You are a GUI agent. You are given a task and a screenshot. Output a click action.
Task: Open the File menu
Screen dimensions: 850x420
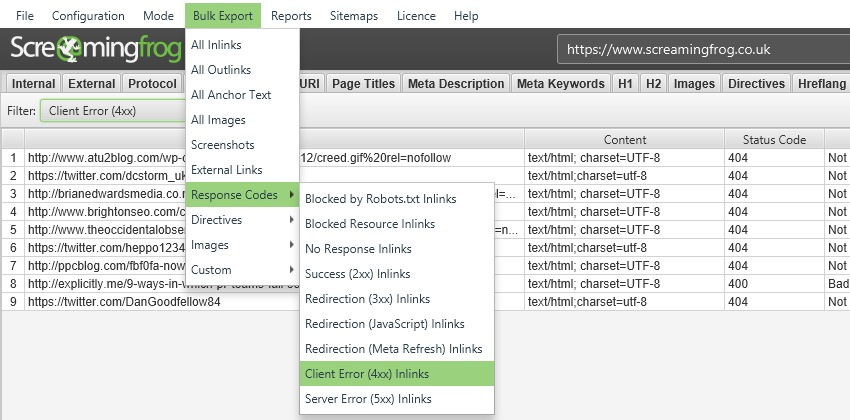pos(25,16)
